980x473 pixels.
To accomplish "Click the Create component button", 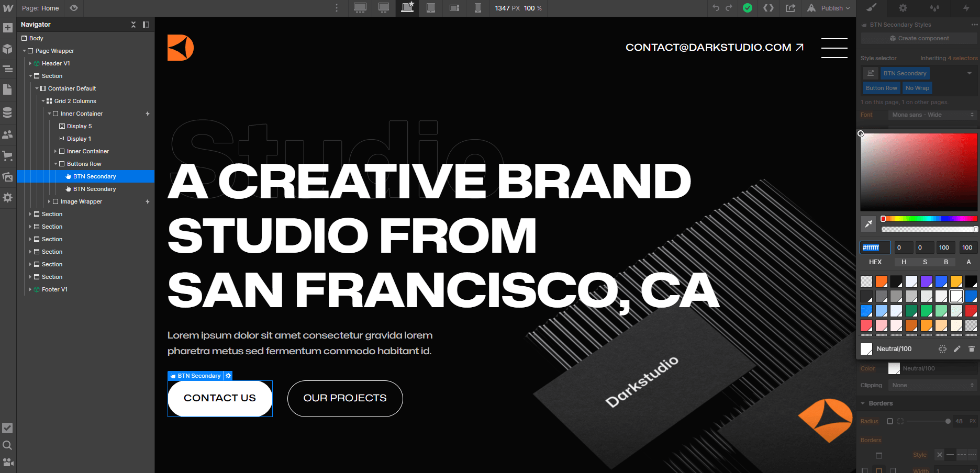I will [919, 38].
